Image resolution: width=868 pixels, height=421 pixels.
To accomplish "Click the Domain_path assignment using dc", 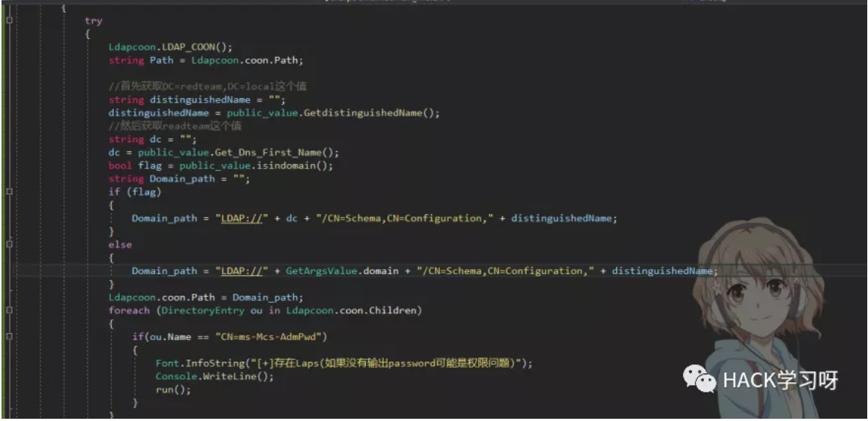I will click(x=374, y=218).
